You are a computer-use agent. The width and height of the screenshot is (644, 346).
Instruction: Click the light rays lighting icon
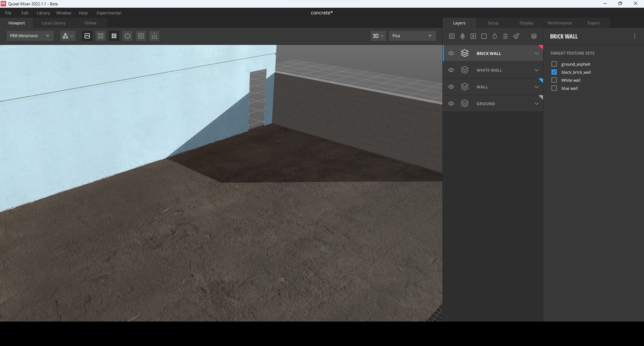coord(154,36)
